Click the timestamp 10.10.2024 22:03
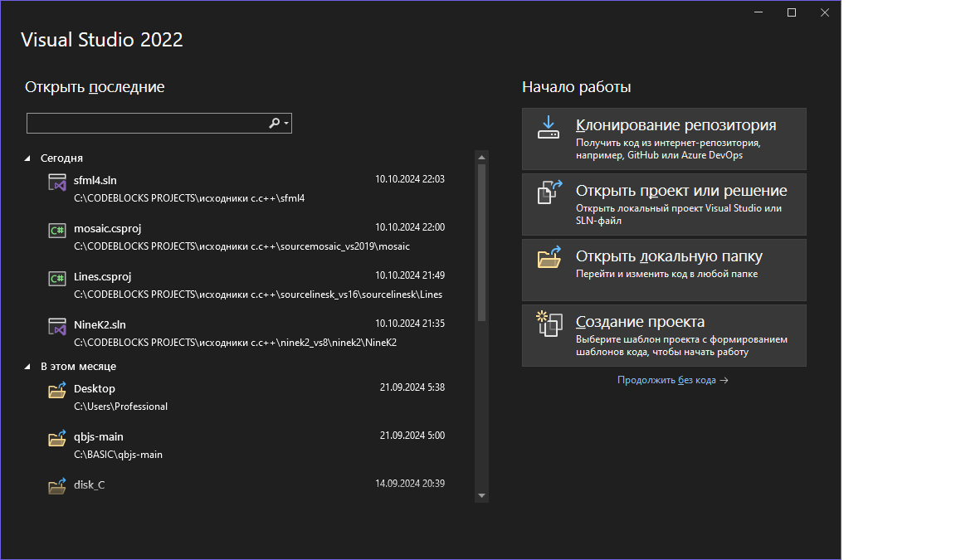Screen dimensions: 956x560 tap(410, 179)
